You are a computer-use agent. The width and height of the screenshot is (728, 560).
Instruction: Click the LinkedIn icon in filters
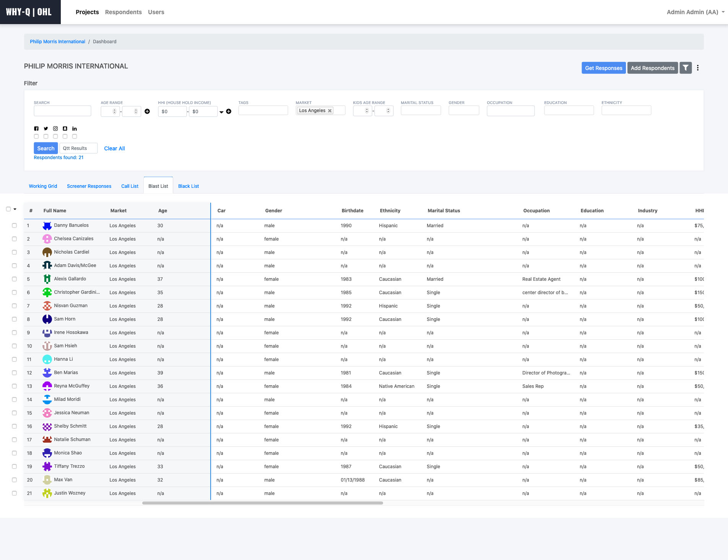tap(75, 129)
